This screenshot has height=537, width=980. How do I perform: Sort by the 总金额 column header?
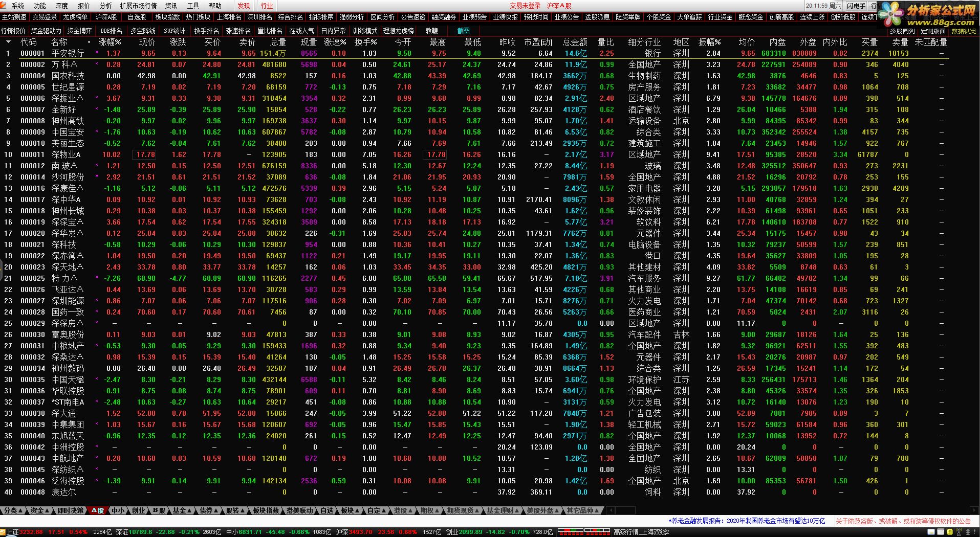575,42
